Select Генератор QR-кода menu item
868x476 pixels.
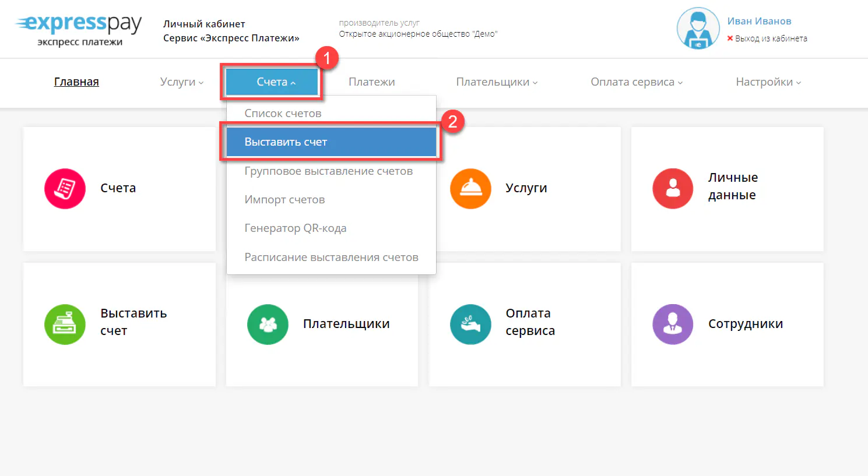[x=295, y=228]
